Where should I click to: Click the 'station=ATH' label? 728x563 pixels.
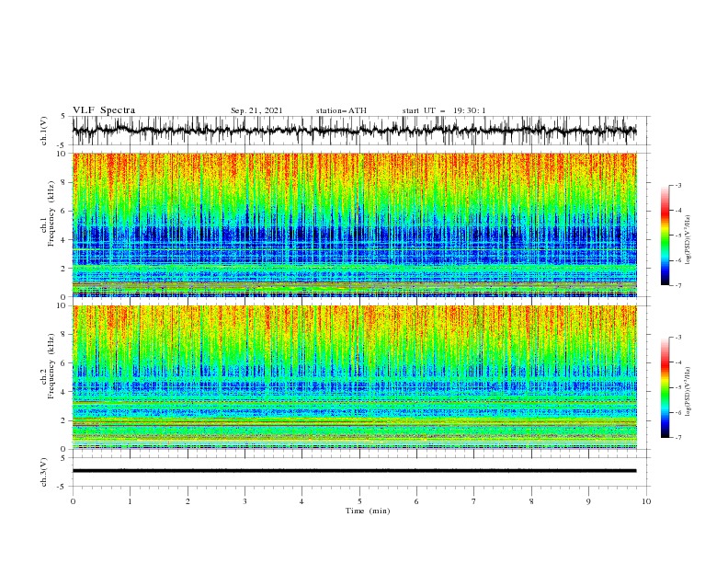click(x=341, y=110)
